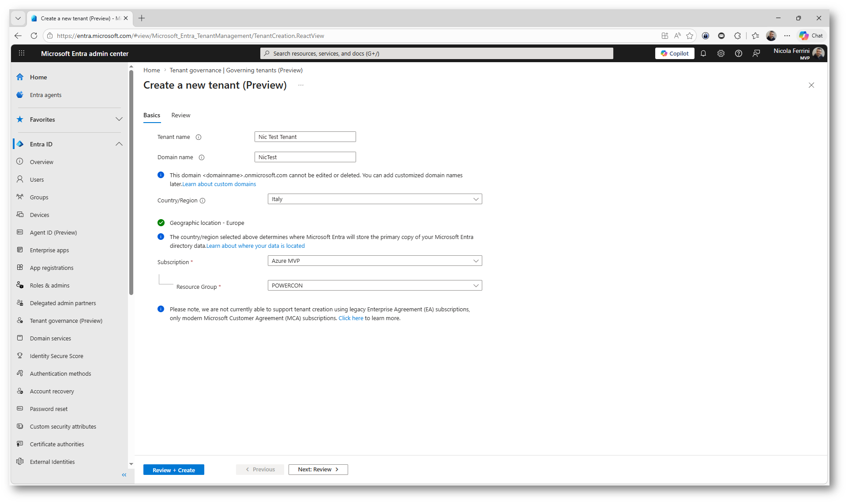Screen dimensions: 848x504
Task: Open the Resource Group dropdown showing POWERCON
Action: [x=375, y=286]
